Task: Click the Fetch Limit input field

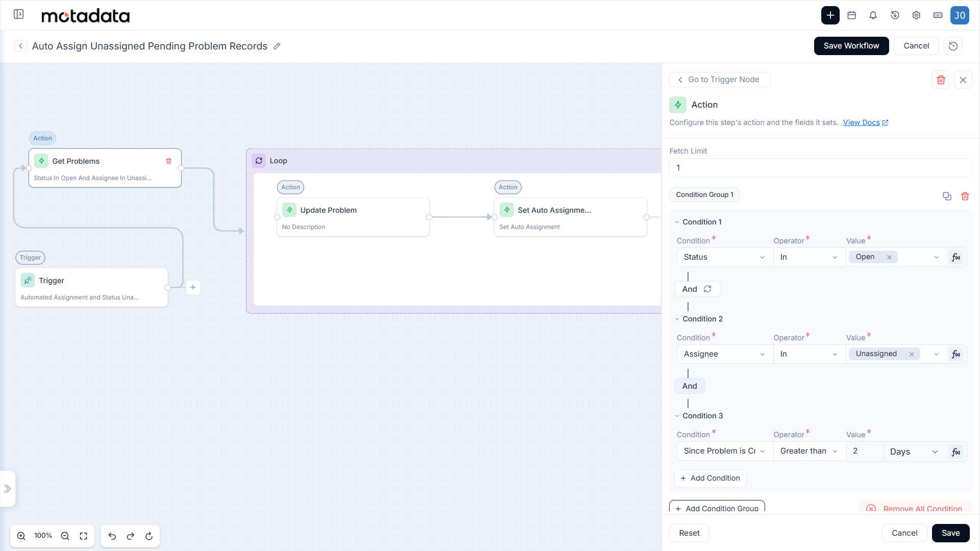Action: coord(820,168)
